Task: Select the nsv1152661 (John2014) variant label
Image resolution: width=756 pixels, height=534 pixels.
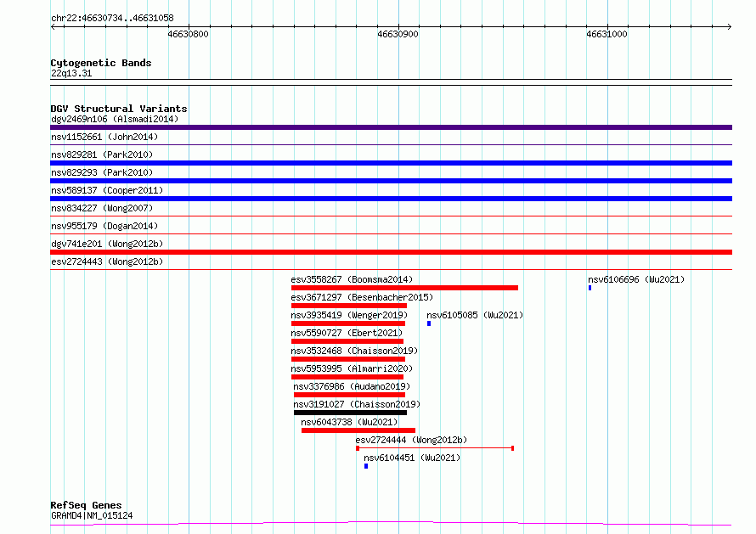Action: click(104, 137)
